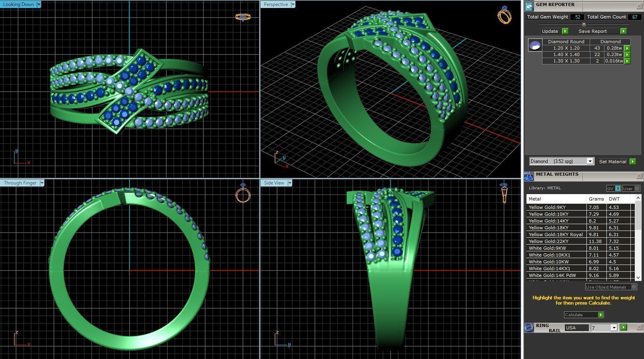Viewport: 644px width, 359px height.
Task: Click the Gem Reporter panel icon
Action: [x=529, y=6]
